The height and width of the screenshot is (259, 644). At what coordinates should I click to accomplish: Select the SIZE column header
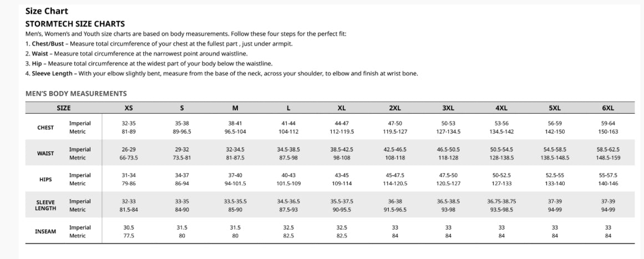(x=63, y=108)
